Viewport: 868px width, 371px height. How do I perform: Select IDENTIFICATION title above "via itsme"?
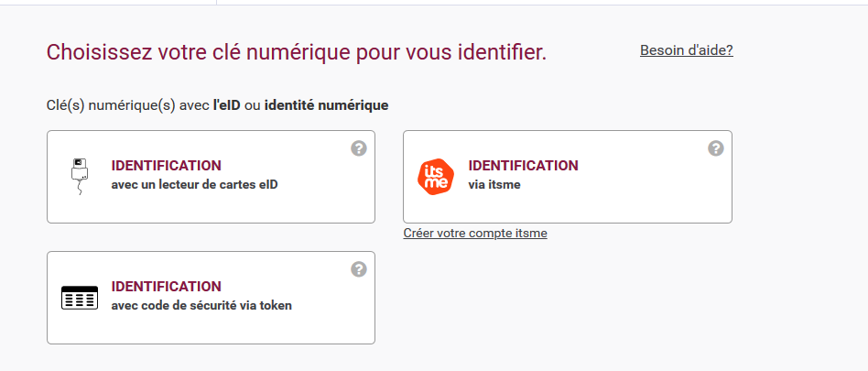point(523,166)
